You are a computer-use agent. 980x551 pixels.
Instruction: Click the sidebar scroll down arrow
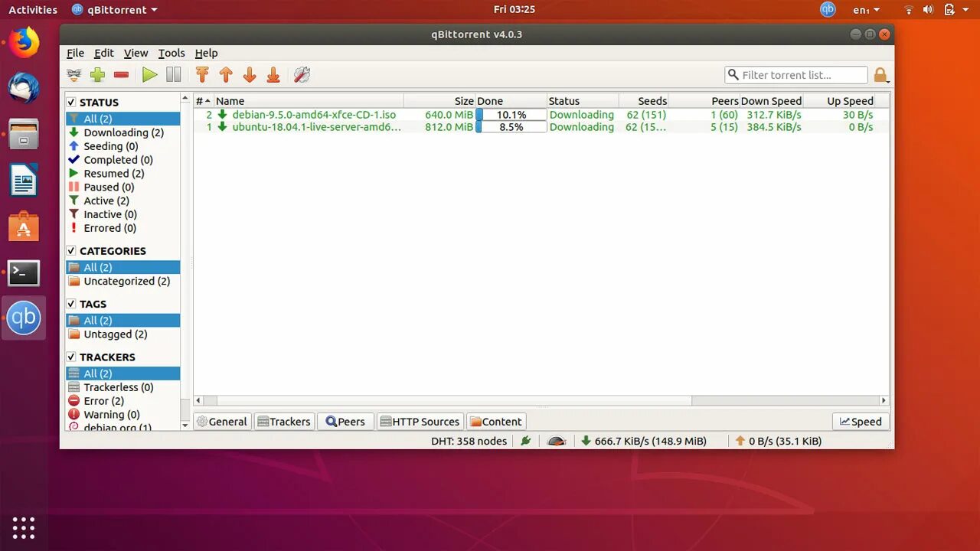(x=185, y=425)
